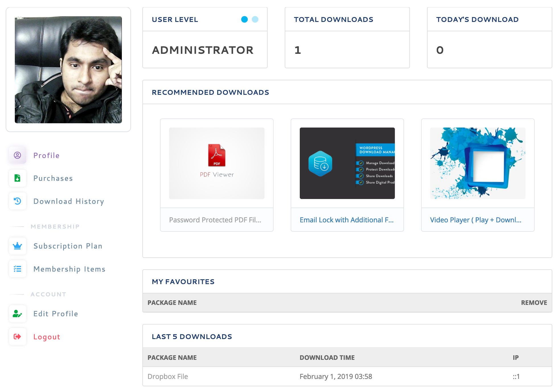Select the light blue carousel dot near User Level

(x=255, y=19)
